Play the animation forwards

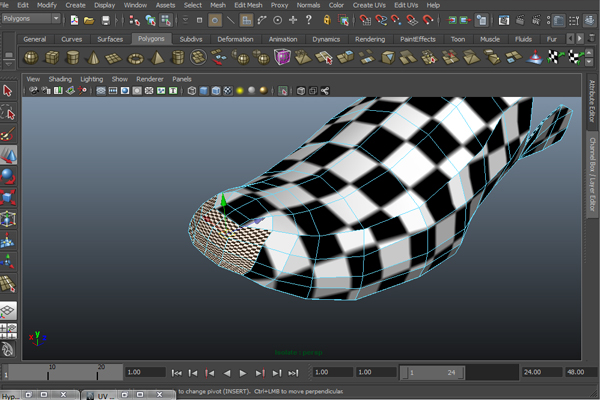pos(243,373)
